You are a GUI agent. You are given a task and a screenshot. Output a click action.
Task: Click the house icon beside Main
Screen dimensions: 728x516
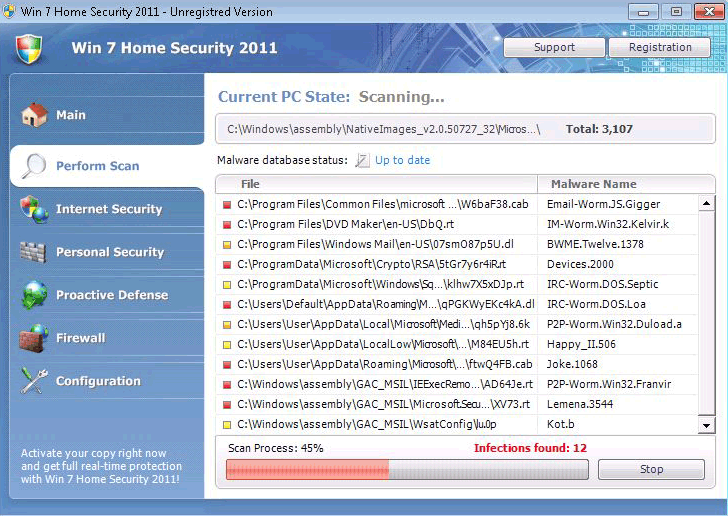click(34, 115)
